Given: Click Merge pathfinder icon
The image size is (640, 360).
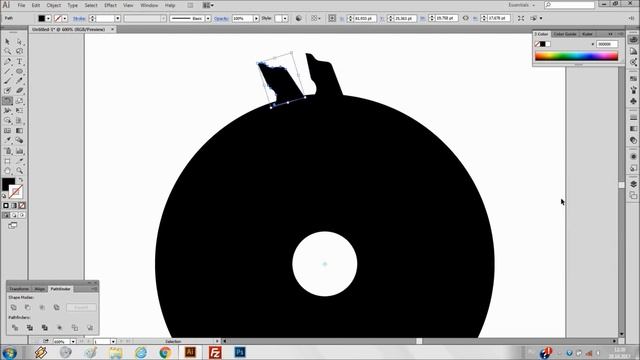Looking at the screenshot, I should coord(44,327).
